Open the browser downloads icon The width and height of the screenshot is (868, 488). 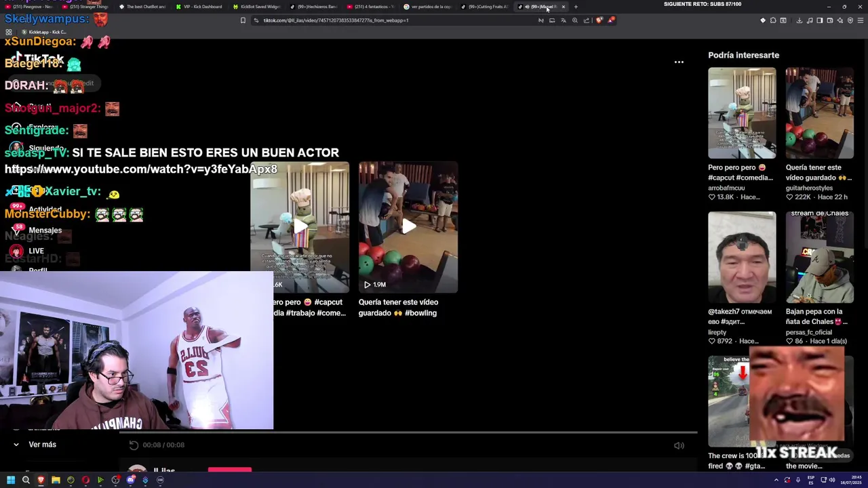(x=799, y=20)
